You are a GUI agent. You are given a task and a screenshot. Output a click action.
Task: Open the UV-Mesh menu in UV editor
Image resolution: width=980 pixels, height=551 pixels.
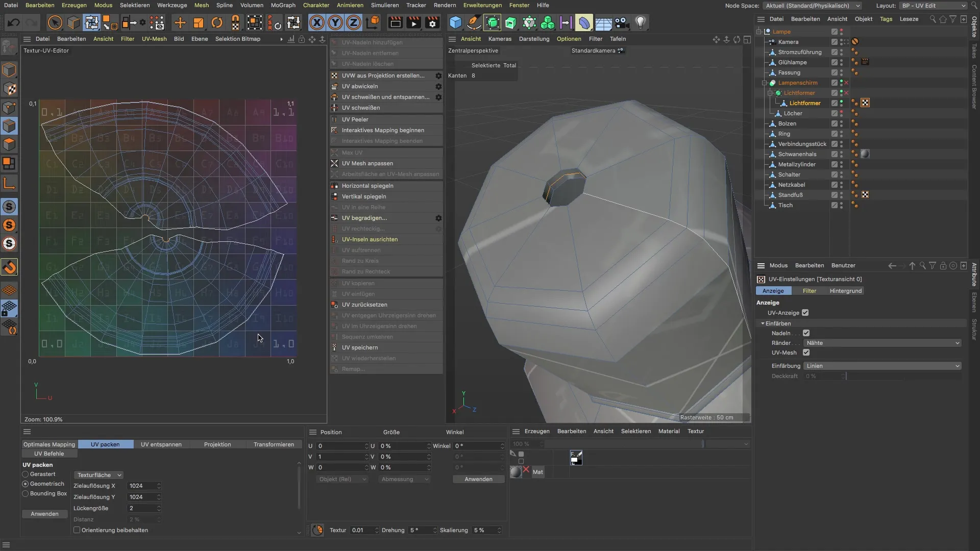[x=154, y=39]
